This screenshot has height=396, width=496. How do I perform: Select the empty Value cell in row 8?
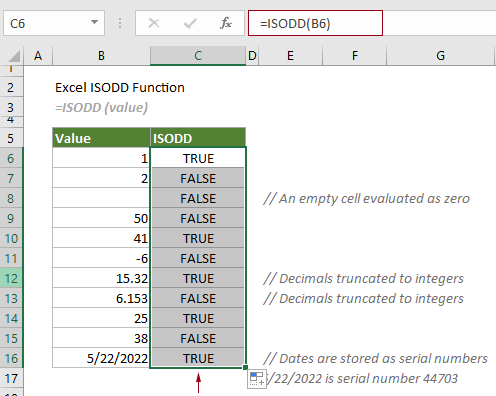pyautogui.click(x=101, y=198)
